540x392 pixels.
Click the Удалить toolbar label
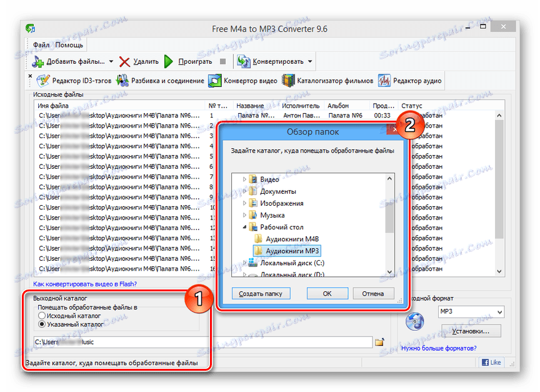point(146,62)
